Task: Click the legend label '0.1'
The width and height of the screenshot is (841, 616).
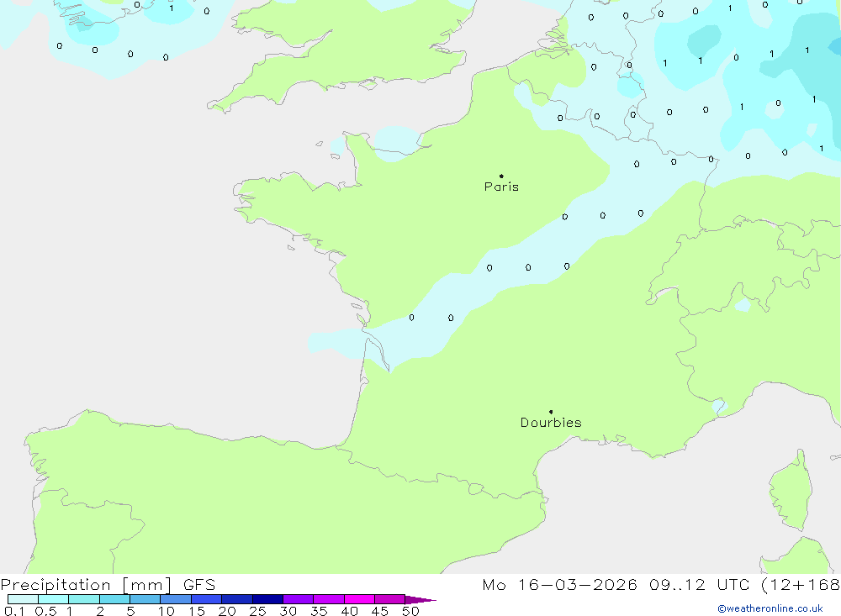Action: tap(14, 611)
